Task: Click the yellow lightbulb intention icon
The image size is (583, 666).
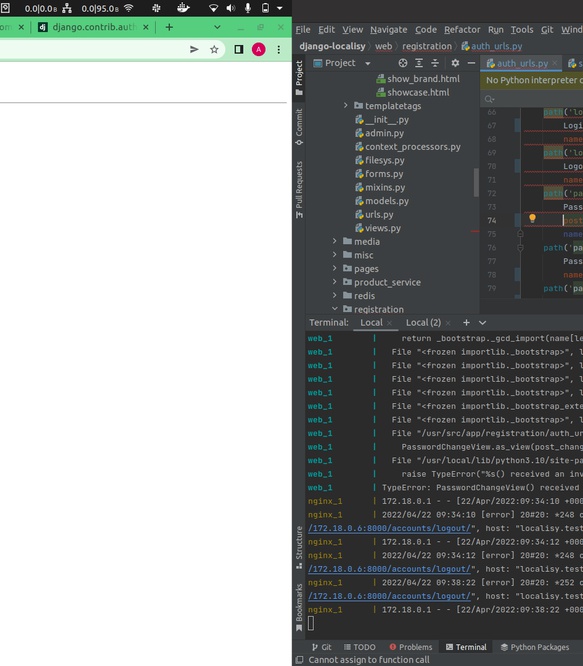Action: (x=532, y=218)
